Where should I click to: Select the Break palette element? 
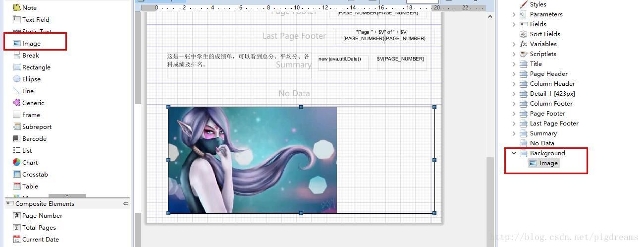26,55
